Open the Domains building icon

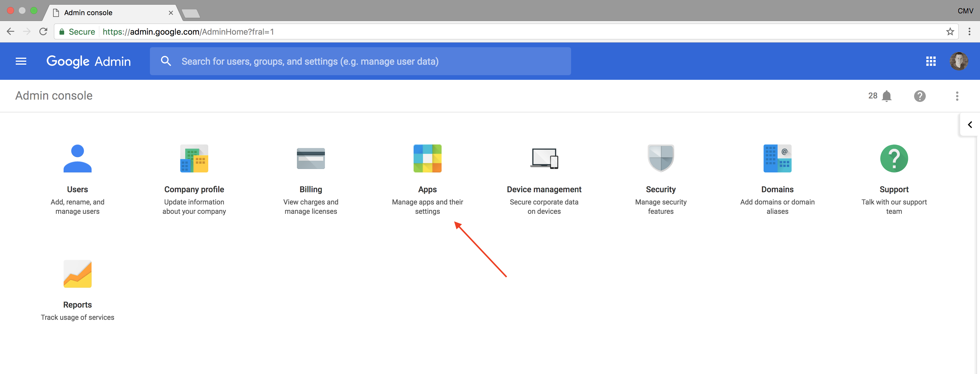point(777,158)
